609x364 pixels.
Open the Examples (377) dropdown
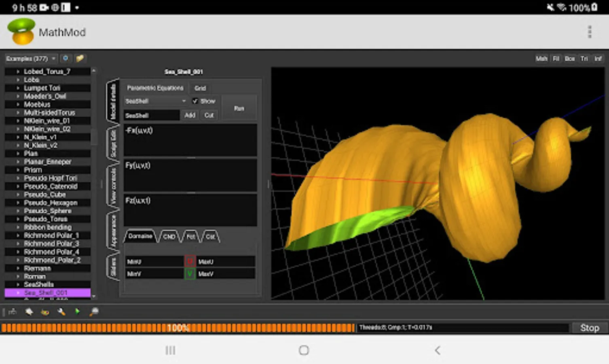pyautogui.click(x=31, y=59)
